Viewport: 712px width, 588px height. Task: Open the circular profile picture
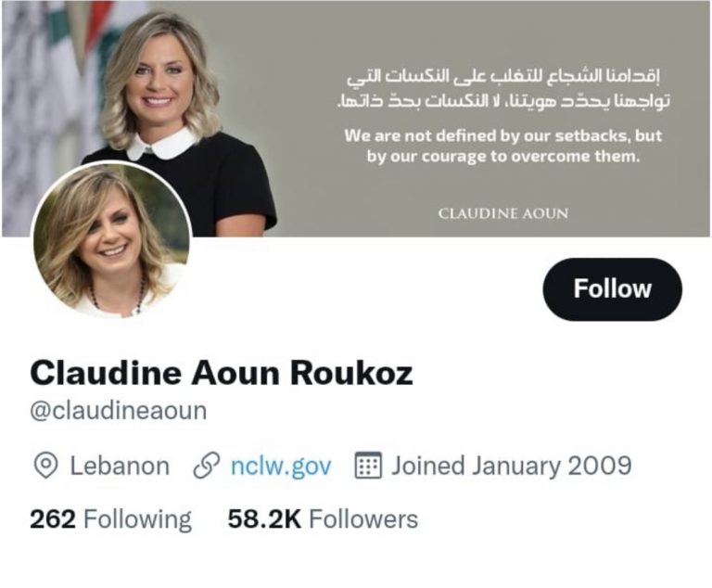point(111,240)
